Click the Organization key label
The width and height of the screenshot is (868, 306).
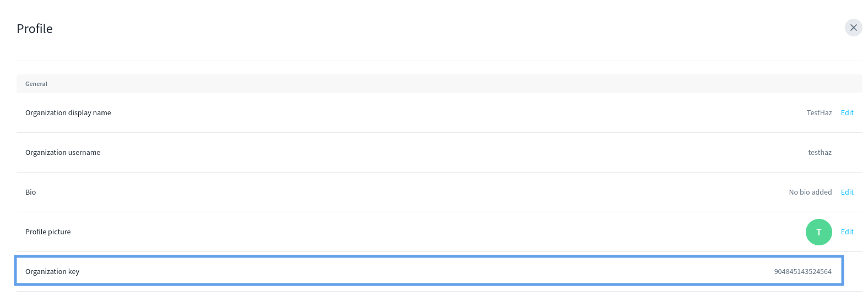tap(52, 272)
